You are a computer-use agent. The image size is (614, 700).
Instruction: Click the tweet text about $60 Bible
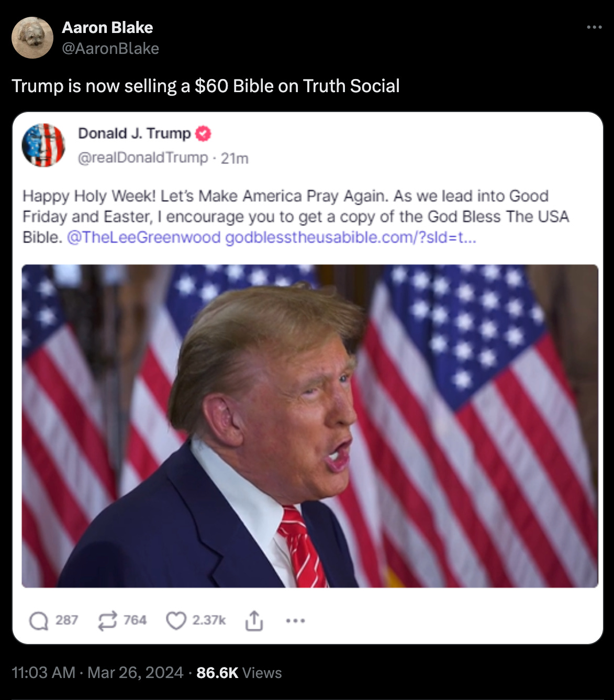[x=206, y=86]
